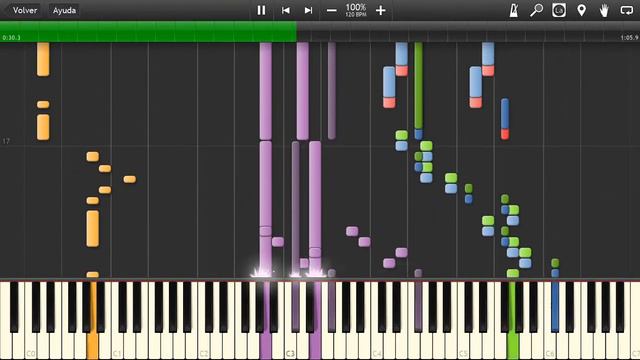Skip back to previous section
The width and height of the screenshot is (640, 360).
click(286, 10)
